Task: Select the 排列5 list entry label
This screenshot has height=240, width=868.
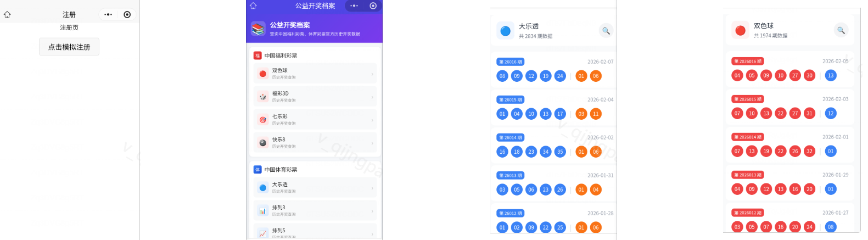Action: coord(279,231)
